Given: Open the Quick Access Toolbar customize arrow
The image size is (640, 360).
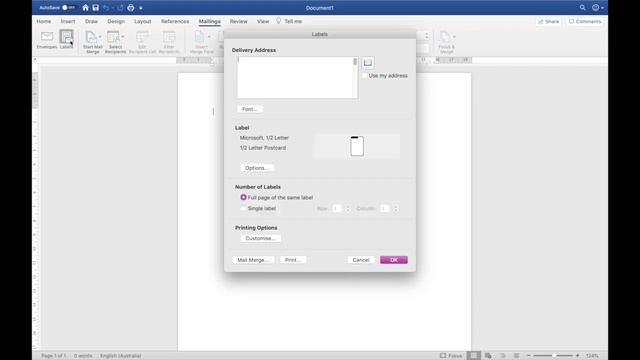Looking at the screenshot, I should tap(141, 8).
